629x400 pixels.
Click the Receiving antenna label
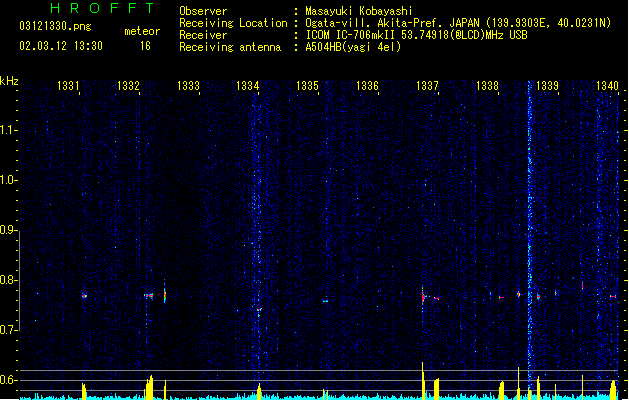(x=230, y=47)
